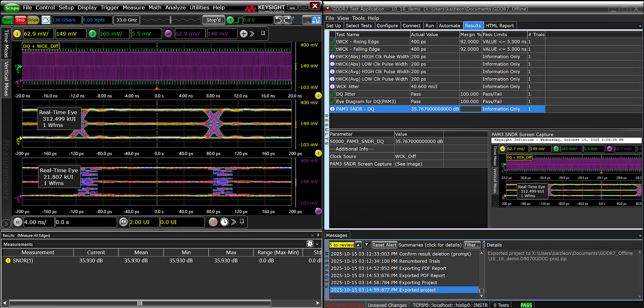This screenshot has width=644, height=308.
Task: Expand more channels double-chevron
Action: pyautogui.click(x=252, y=34)
